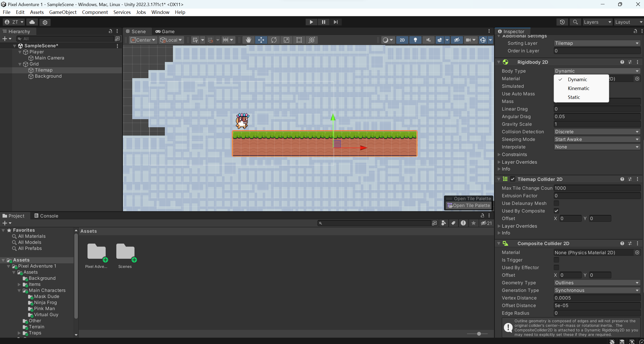This screenshot has height=344, width=644.
Task: Click the Step frame button
Action: pos(336,22)
